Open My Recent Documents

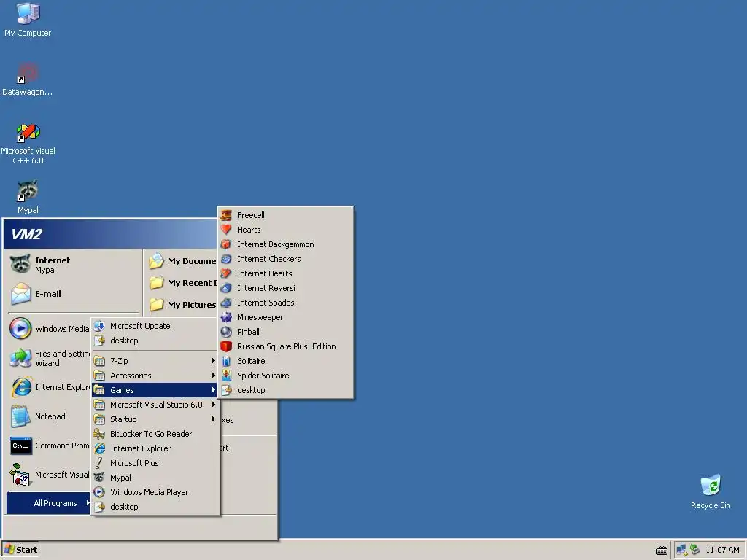tap(182, 283)
